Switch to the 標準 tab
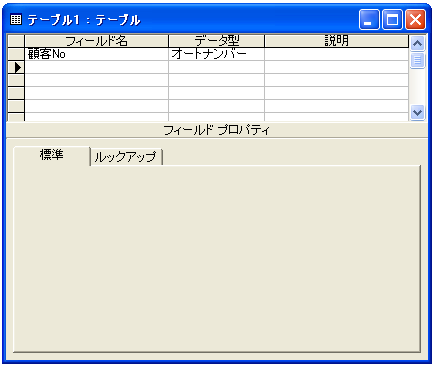The width and height of the screenshot is (435, 366). (52, 155)
